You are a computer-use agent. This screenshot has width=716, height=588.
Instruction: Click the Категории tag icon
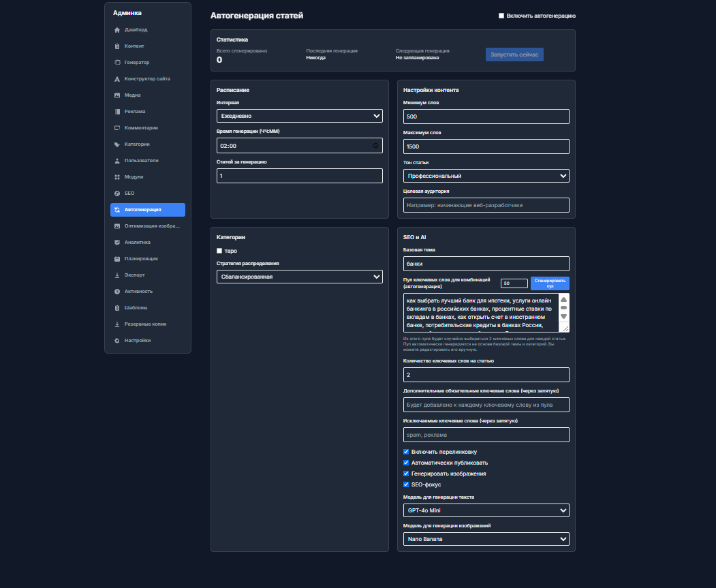[117, 144]
